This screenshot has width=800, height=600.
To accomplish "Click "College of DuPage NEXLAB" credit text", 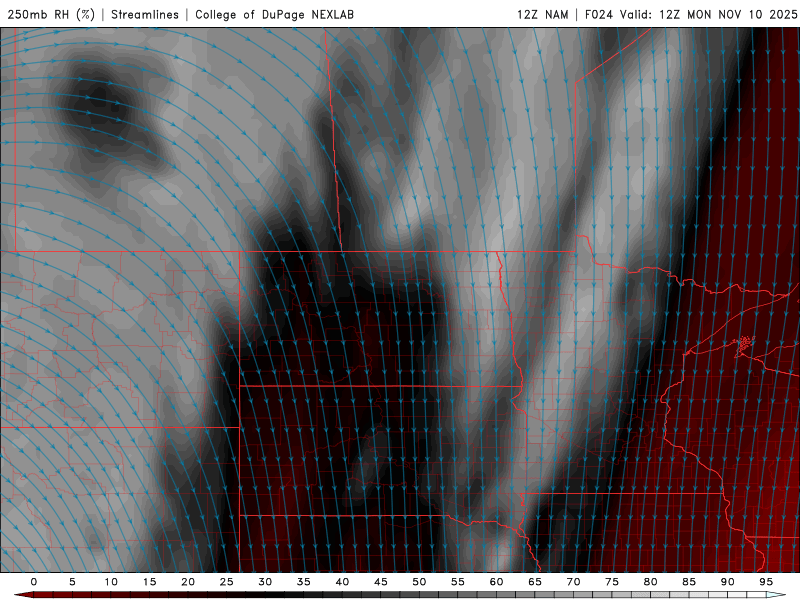I will [274, 14].
